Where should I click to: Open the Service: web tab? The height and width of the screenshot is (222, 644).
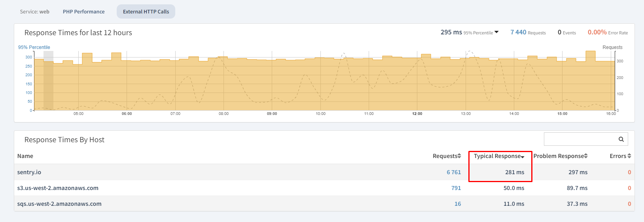pos(35,11)
